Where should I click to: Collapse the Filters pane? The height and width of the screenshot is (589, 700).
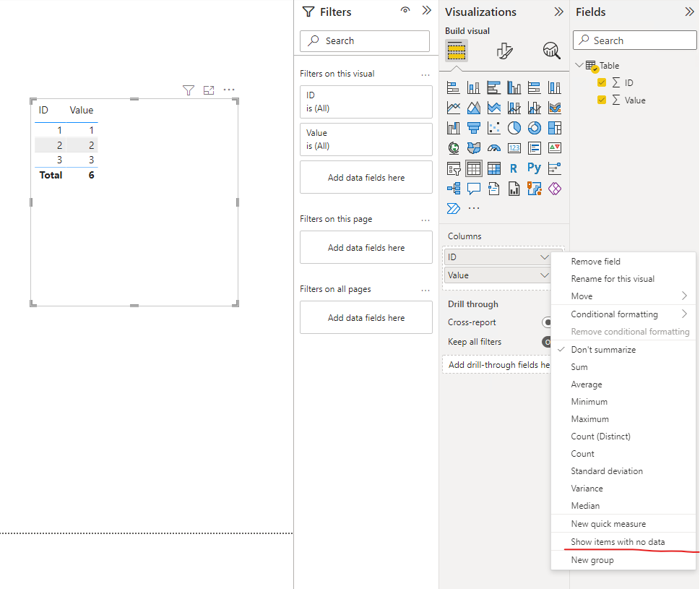(427, 10)
